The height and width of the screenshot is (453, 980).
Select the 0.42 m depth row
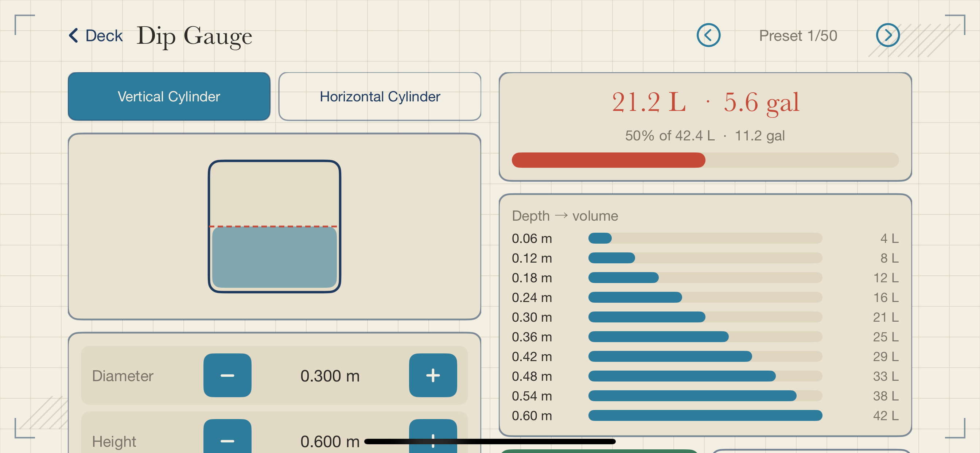pos(705,357)
